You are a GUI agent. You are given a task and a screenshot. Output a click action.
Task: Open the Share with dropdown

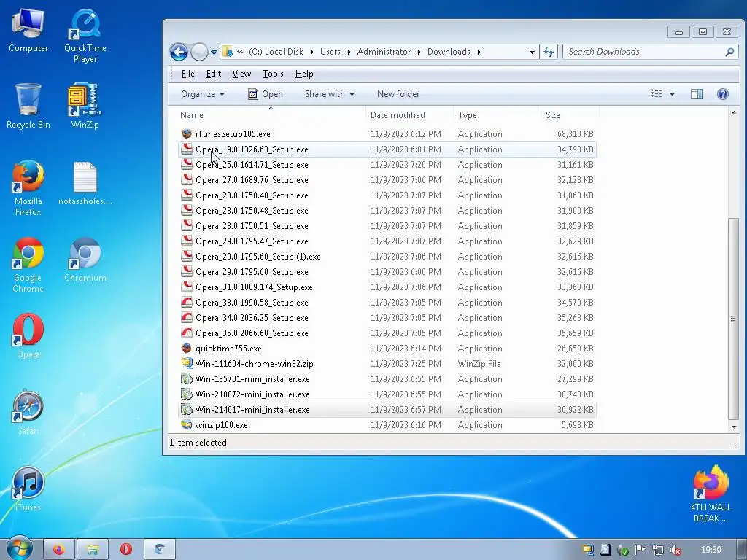[x=329, y=94]
